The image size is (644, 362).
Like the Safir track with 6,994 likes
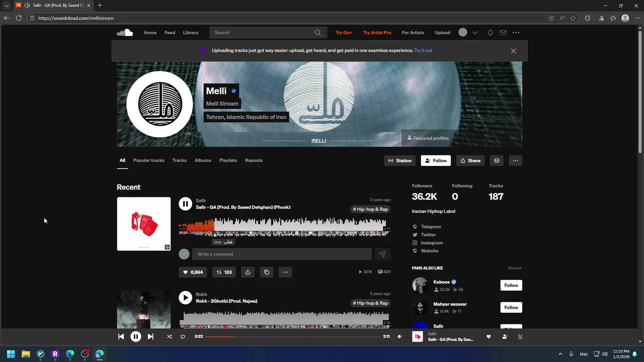[193, 272]
